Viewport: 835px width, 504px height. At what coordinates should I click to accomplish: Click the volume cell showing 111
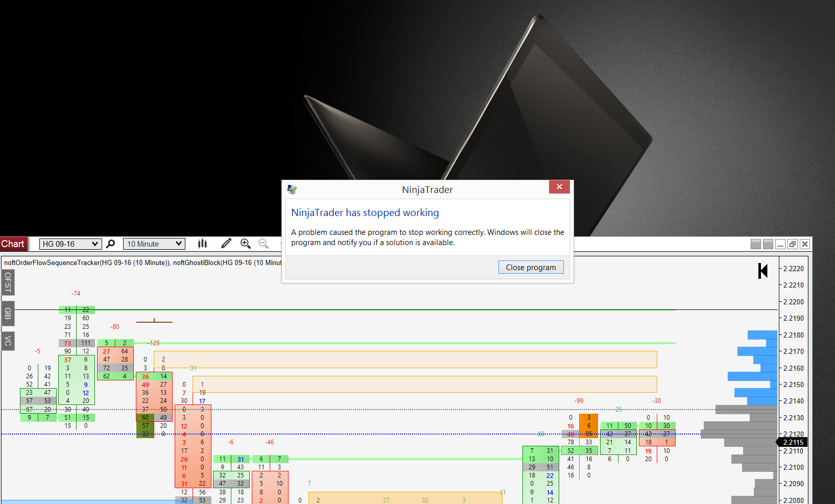[x=86, y=343]
